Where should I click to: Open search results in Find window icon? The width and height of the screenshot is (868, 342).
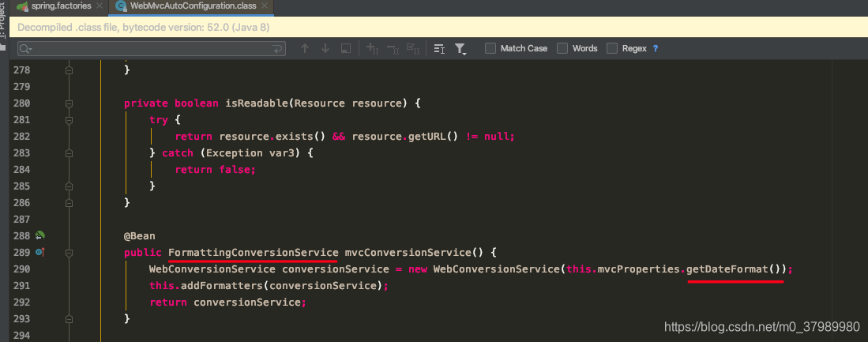click(440, 49)
